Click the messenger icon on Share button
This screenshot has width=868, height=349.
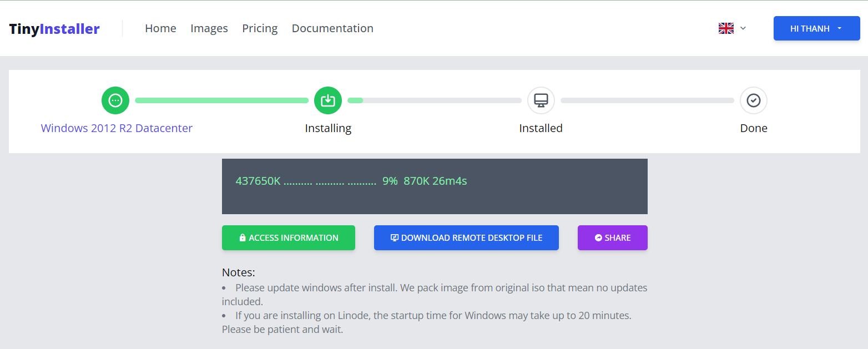pyautogui.click(x=598, y=237)
